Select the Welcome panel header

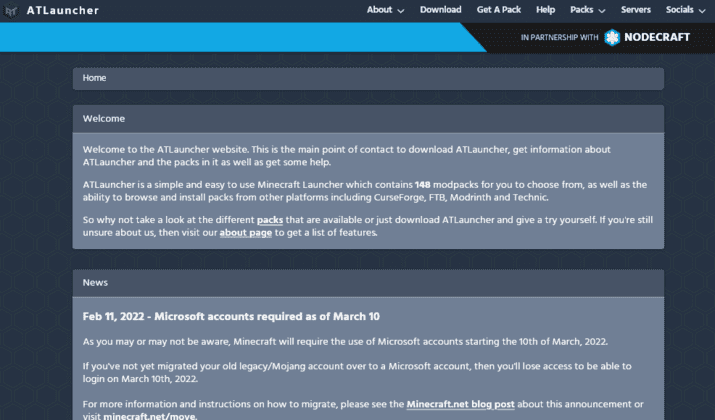[368, 119]
